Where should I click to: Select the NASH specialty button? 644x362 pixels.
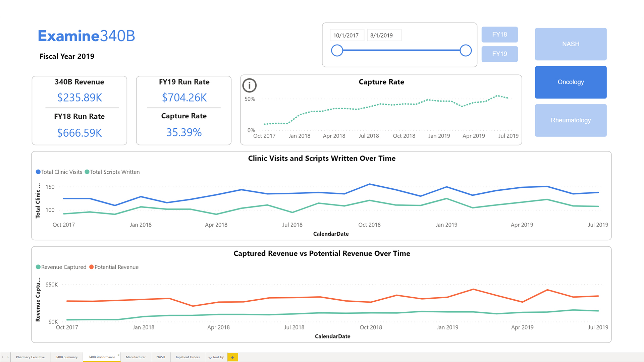571,44
